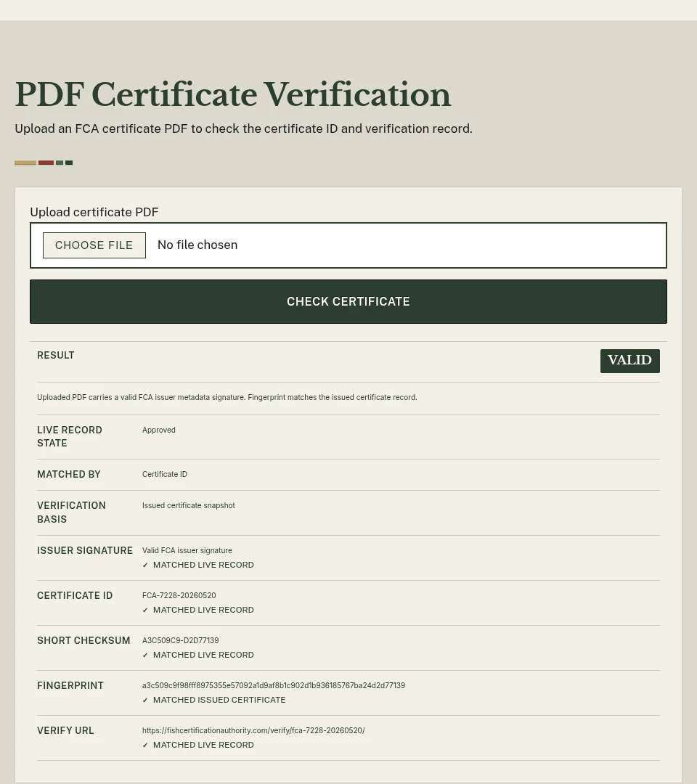Click the 'Certificate ID' value in Matched By row
Image resolution: width=697 pixels, height=784 pixels.
point(165,474)
